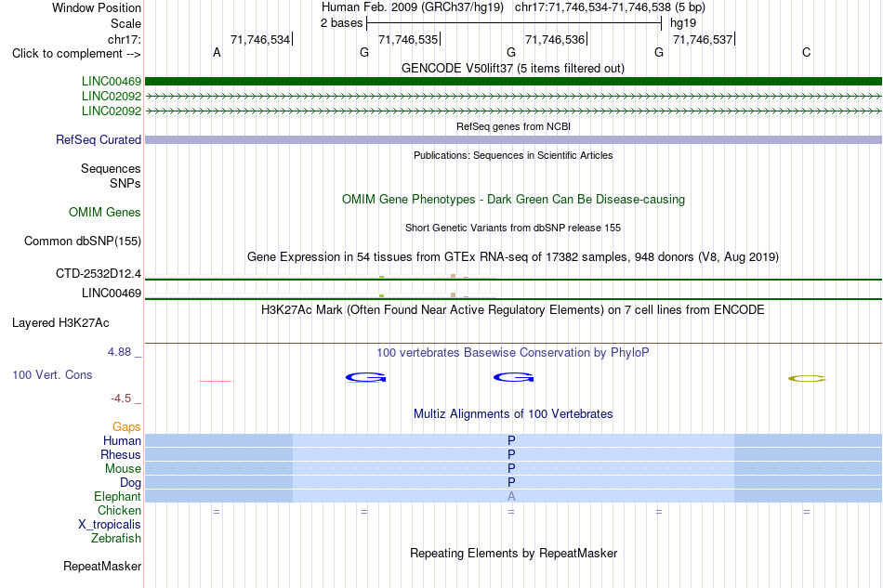Click the OMIM Genes label
The width and height of the screenshot is (883, 588).
[x=105, y=212]
